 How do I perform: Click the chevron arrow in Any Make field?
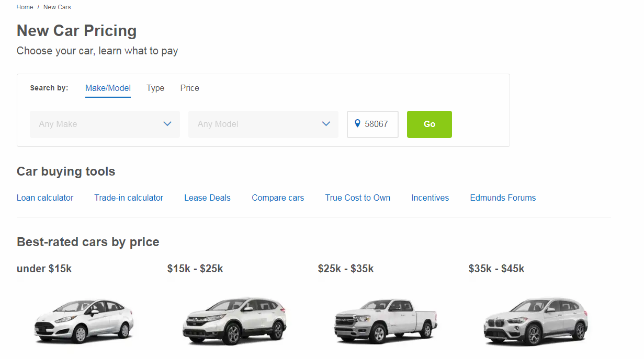(x=167, y=124)
